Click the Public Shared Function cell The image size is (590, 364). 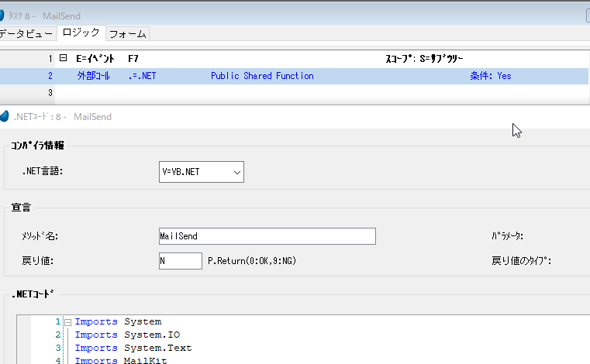[262, 76]
